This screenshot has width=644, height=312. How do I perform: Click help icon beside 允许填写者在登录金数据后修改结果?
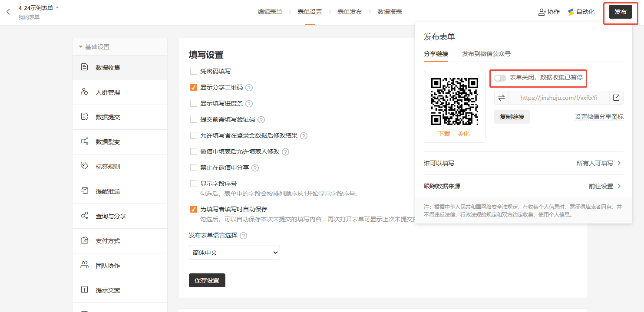tap(304, 136)
